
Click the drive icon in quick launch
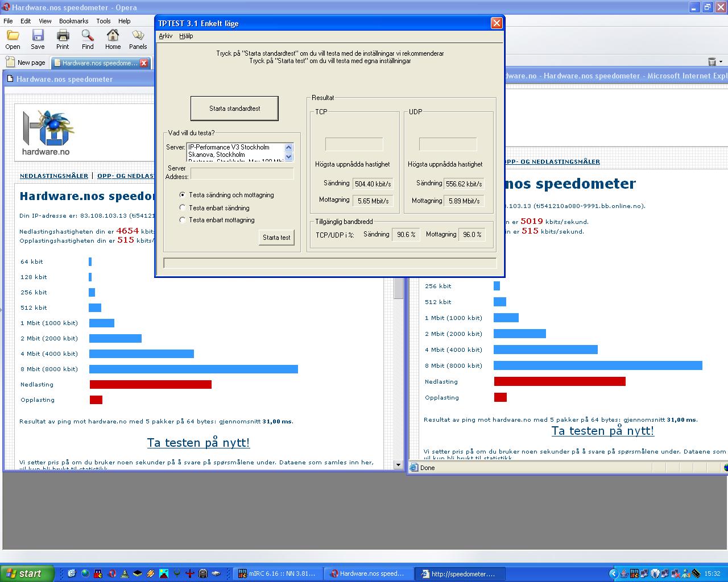(x=216, y=573)
